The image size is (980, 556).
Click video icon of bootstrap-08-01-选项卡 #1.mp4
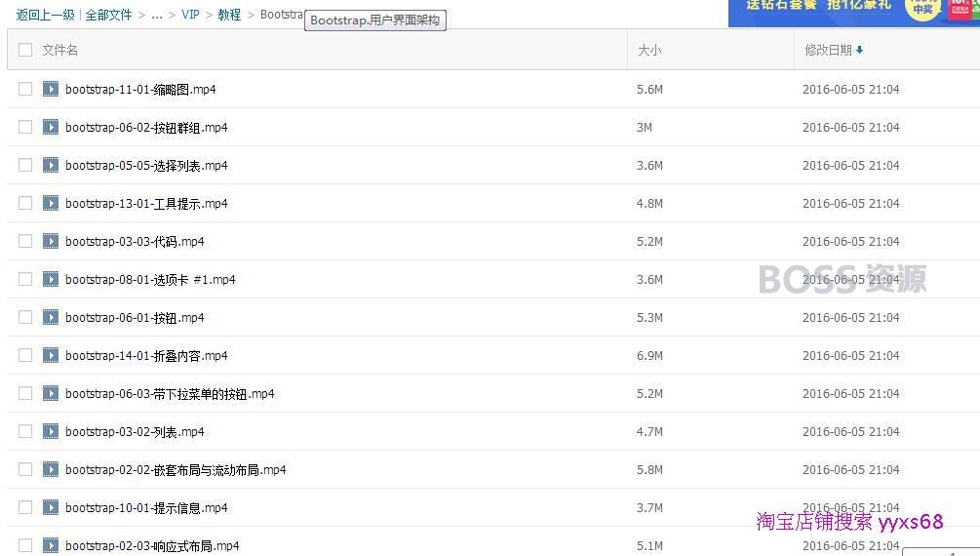(x=51, y=279)
